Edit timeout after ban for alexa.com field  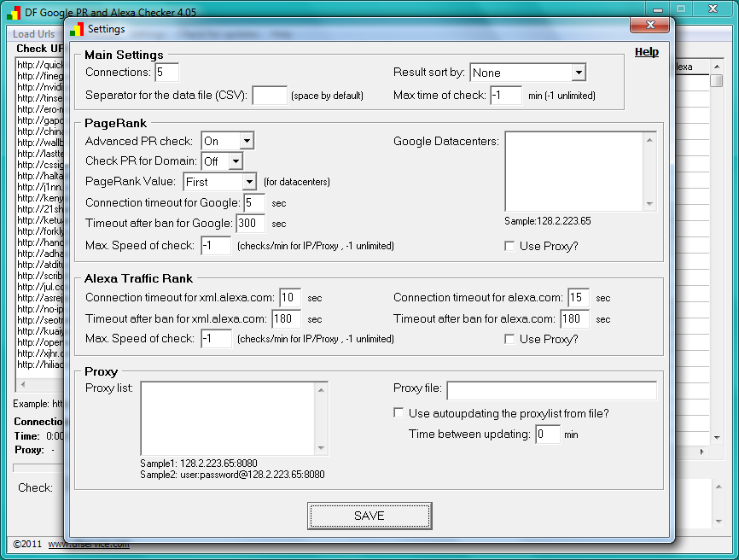575,319
